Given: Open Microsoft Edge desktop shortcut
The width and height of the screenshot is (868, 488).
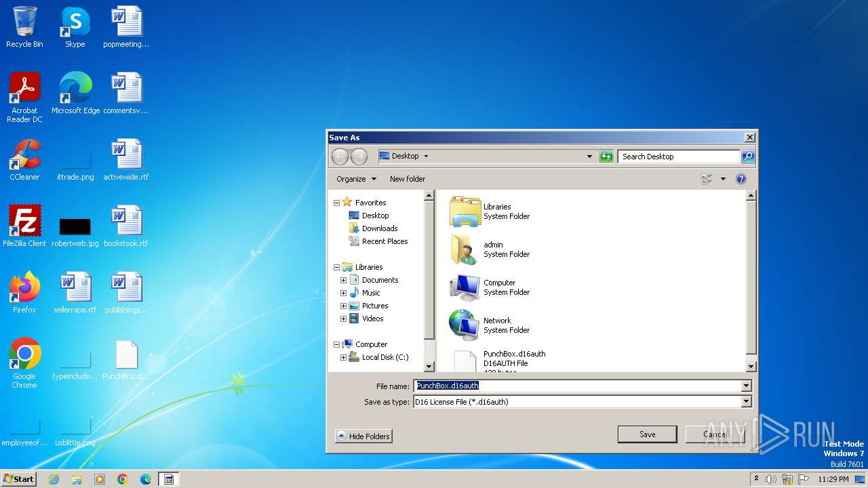Looking at the screenshot, I should coord(75,94).
